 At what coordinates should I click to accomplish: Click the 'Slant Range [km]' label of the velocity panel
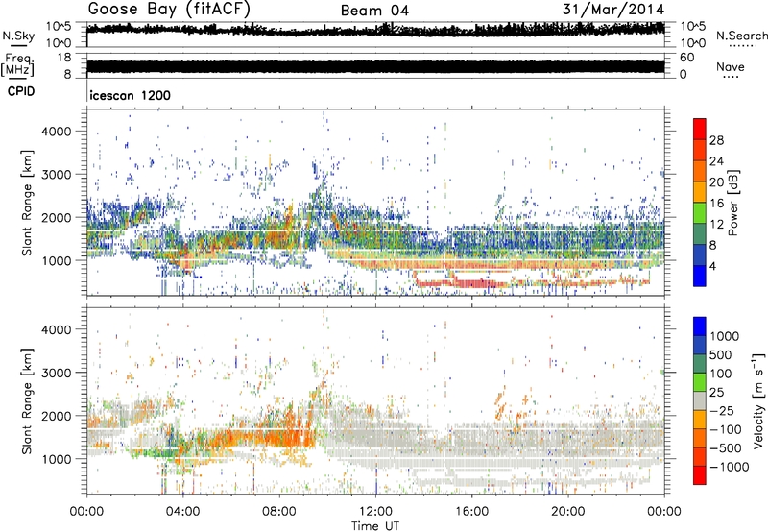[27, 401]
